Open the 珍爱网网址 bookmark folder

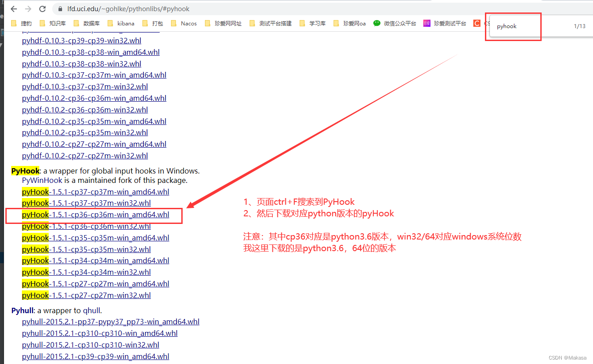click(x=223, y=23)
